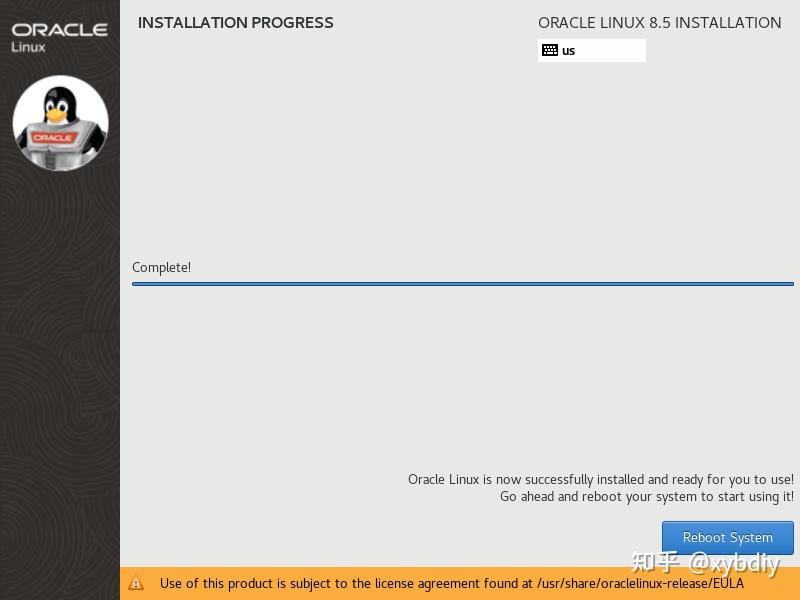Select the Oracle penguin logo avatar
Viewport: 800px width, 600px height.
pyautogui.click(x=60, y=122)
